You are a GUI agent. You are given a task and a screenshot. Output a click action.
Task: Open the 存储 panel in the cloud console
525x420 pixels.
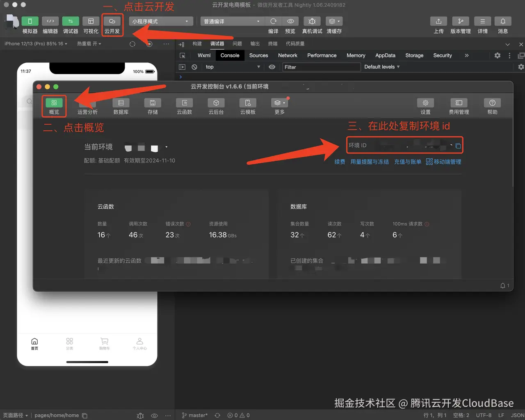[152, 106]
